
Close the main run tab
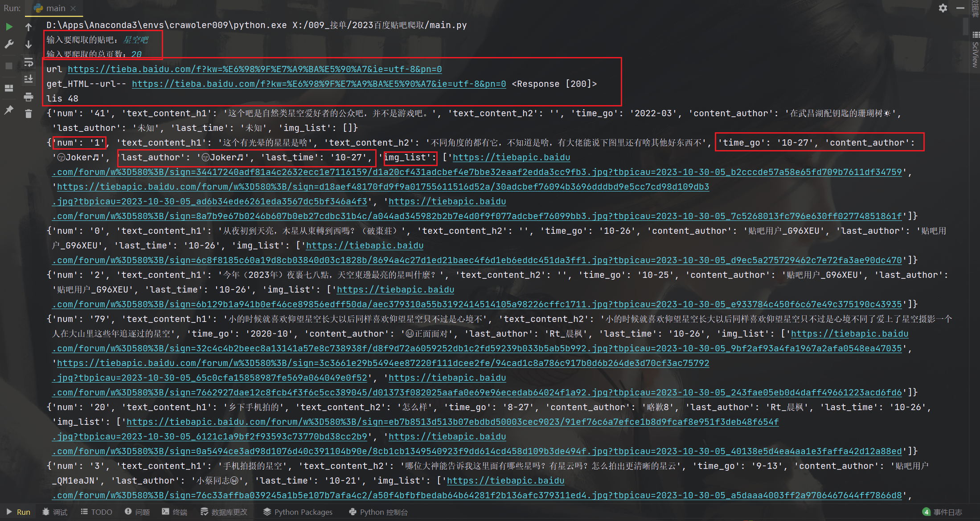point(73,8)
